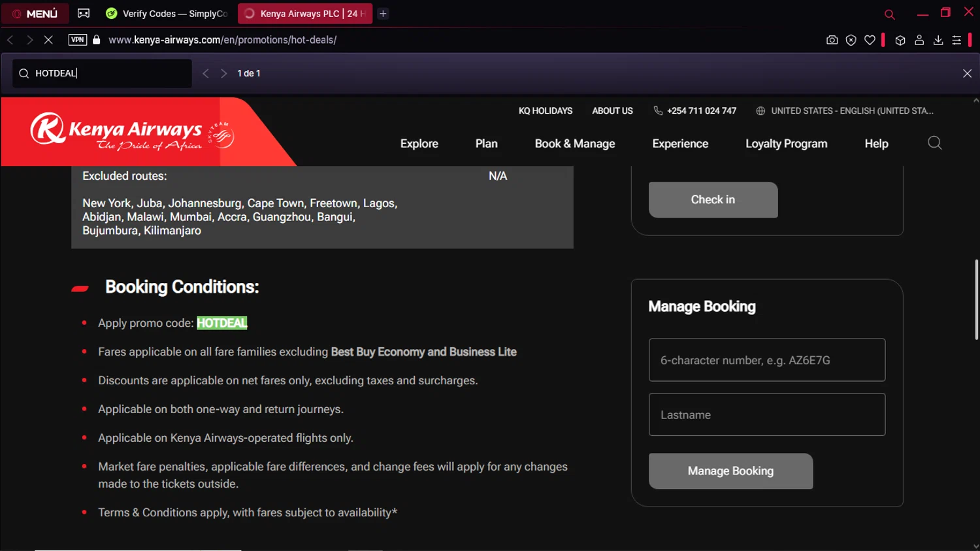980x551 pixels.
Task: Switch to Verify Codes — SimplyCodes tab
Action: tap(167, 13)
